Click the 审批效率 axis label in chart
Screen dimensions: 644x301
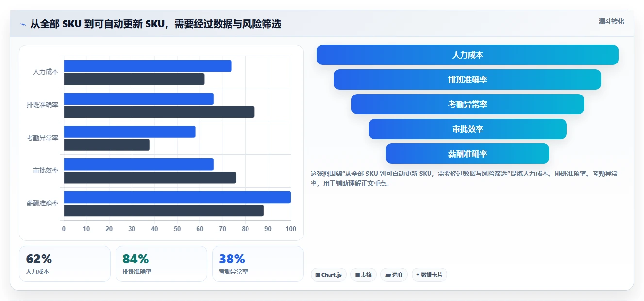(46, 171)
